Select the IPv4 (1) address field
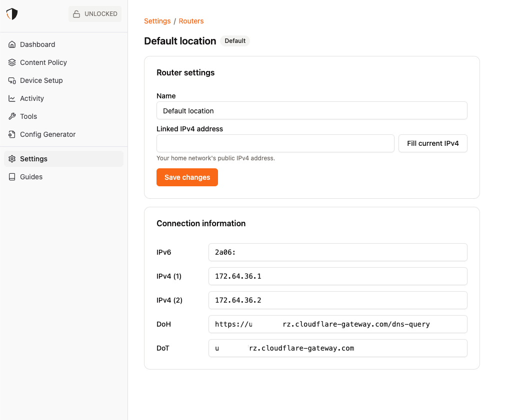508x420 pixels. coord(338,276)
